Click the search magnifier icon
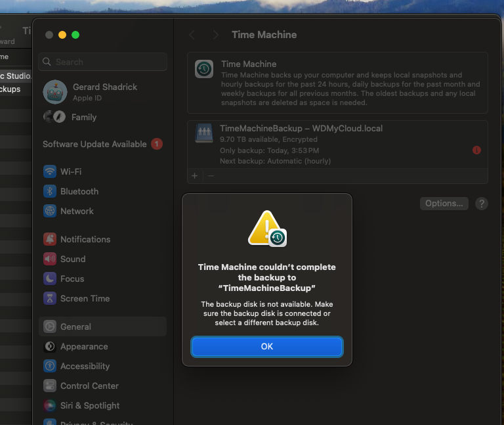This screenshot has width=504, height=425. pyautogui.click(x=47, y=62)
